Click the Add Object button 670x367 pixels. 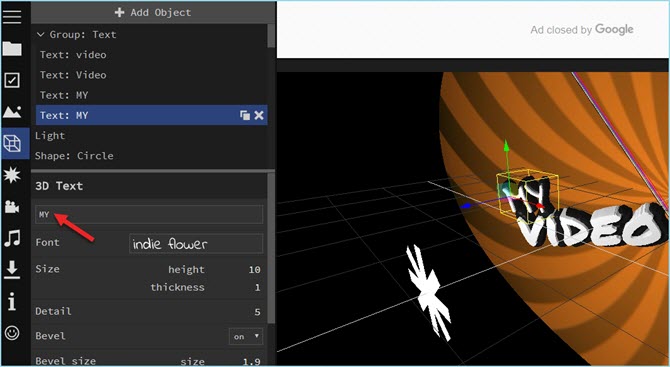153,12
